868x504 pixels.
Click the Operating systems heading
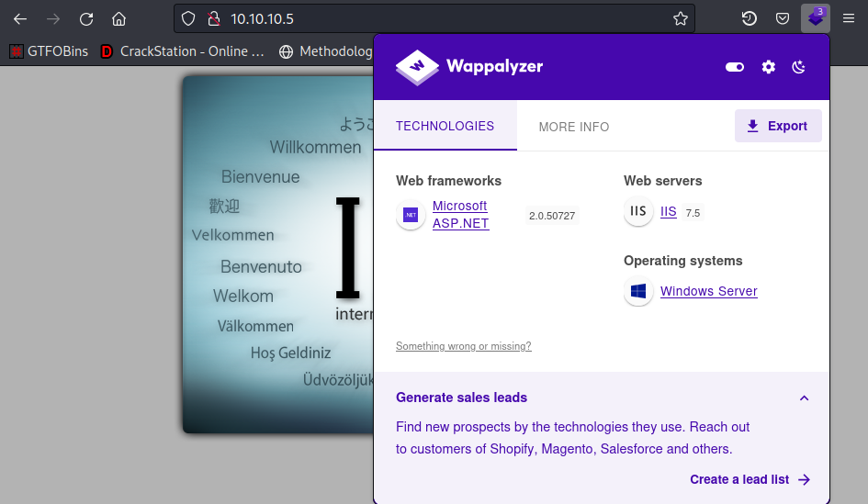tap(683, 261)
